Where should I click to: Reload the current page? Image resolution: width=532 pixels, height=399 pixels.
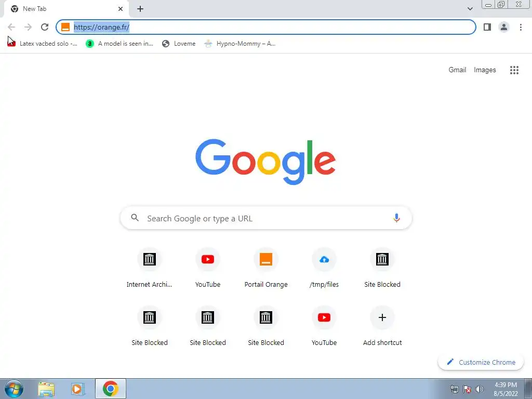(x=45, y=27)
